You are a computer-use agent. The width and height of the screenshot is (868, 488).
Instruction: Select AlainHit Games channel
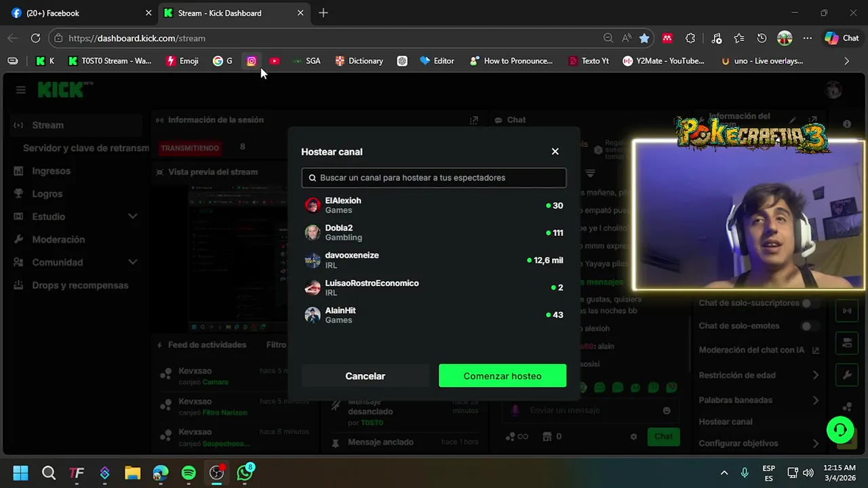coord(434,315)
